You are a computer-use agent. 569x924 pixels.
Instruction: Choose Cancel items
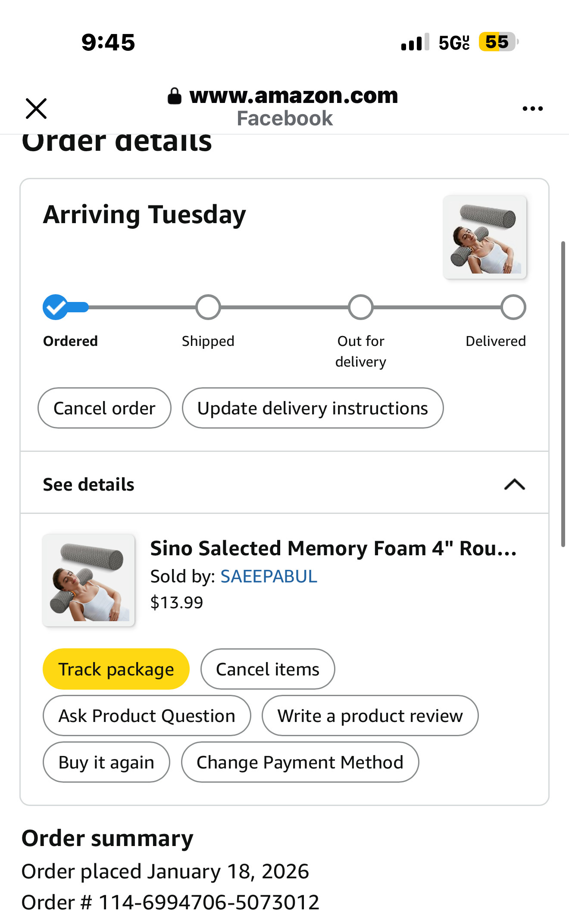pyautogui.click(x=268, y=669)
